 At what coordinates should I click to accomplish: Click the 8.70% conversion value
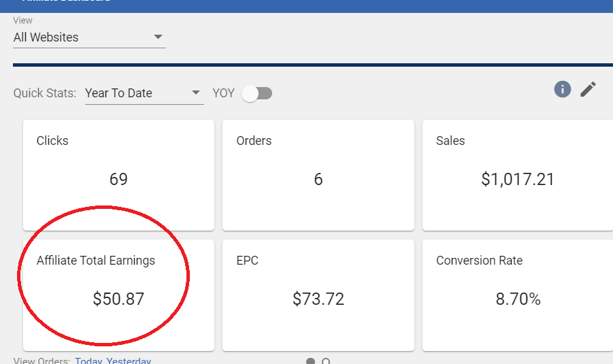coord(518,299)
